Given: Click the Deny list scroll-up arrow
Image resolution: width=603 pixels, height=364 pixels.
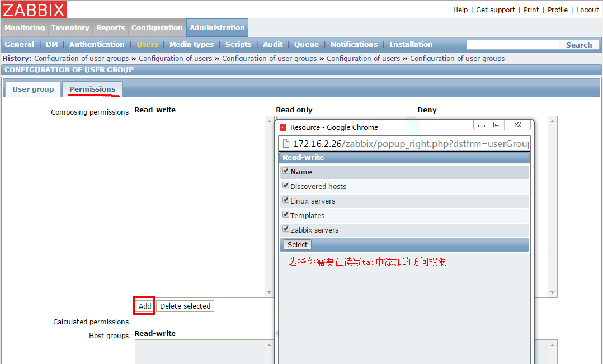Looking at the screenshot, I should click(553, 121).
